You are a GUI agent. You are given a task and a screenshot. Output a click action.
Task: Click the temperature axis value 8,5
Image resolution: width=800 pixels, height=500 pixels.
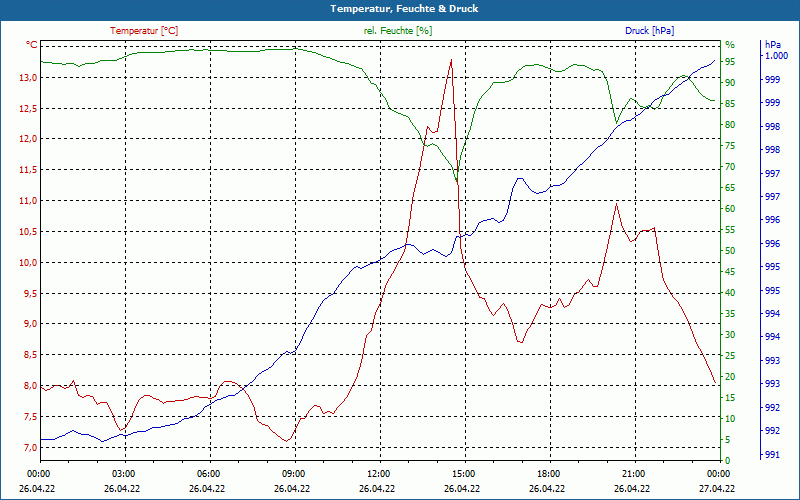coord(31,355)
